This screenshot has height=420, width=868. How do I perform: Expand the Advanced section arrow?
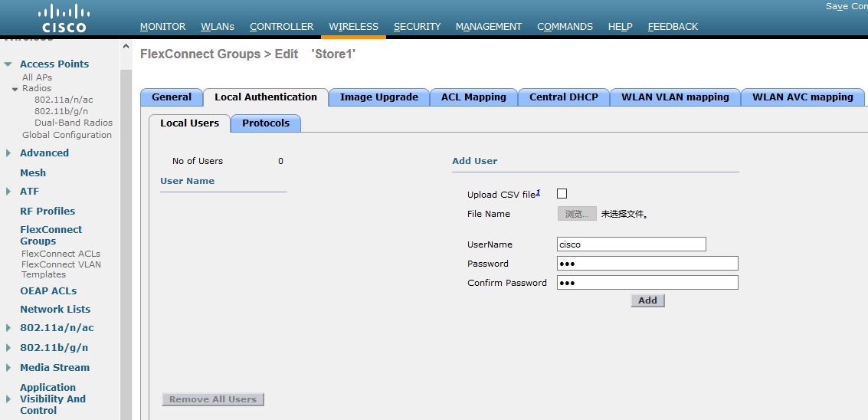click(x=8, y=153)
